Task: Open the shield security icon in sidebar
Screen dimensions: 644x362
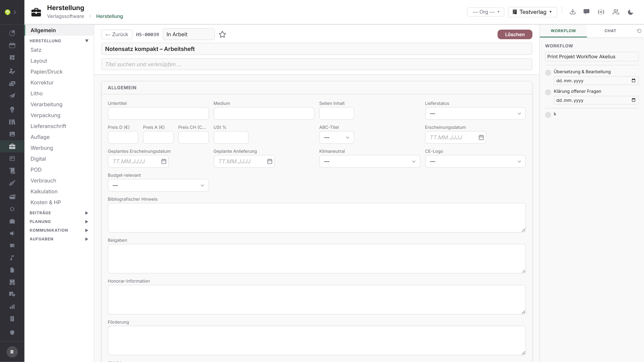Action: point(12,333)
